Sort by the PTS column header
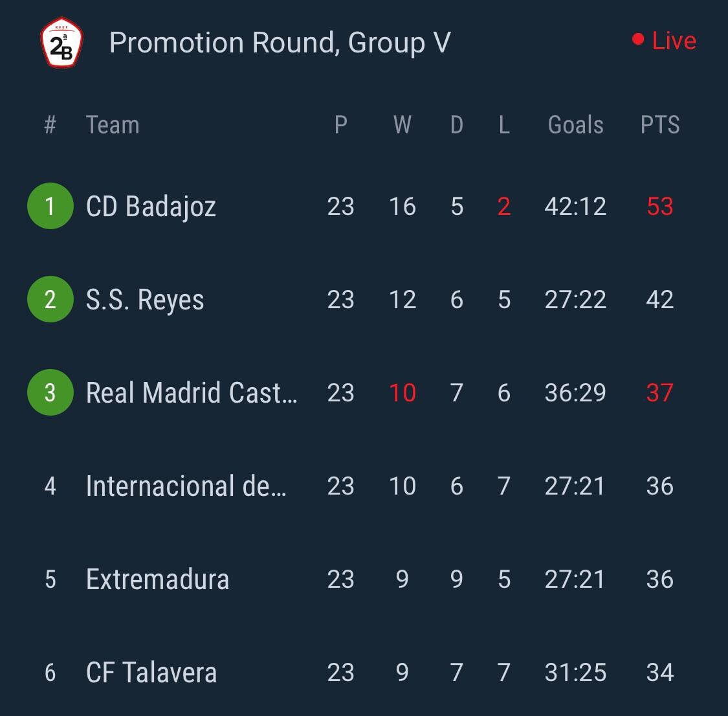 (660, 124)
